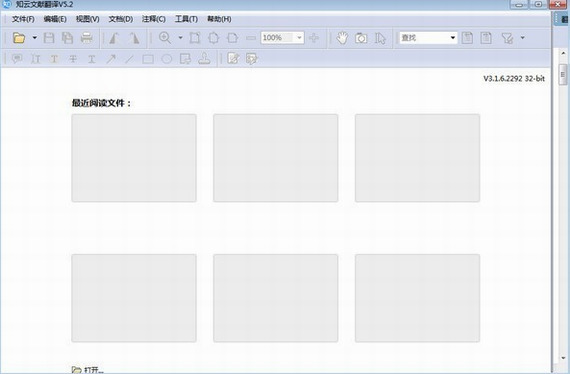This screenshot has height=374, width=570.
Task: Open the 查找 search box dropdown arrow
Action: [x=453, y=37]
